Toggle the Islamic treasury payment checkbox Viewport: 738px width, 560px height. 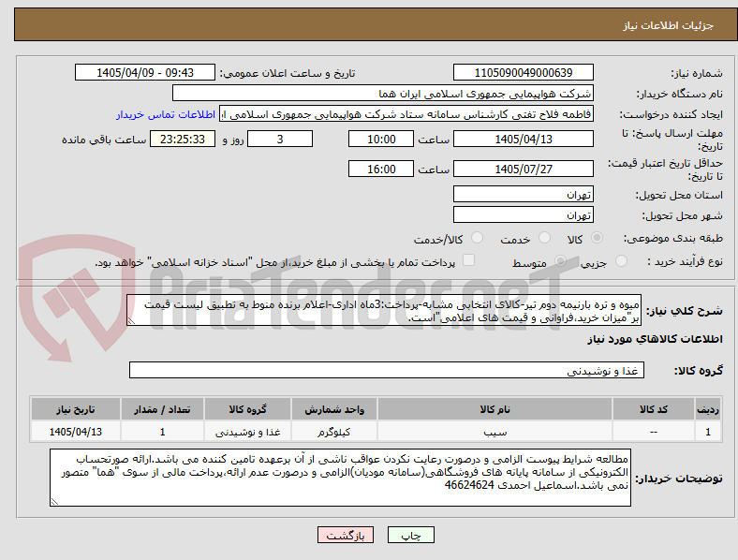(469, 260)
